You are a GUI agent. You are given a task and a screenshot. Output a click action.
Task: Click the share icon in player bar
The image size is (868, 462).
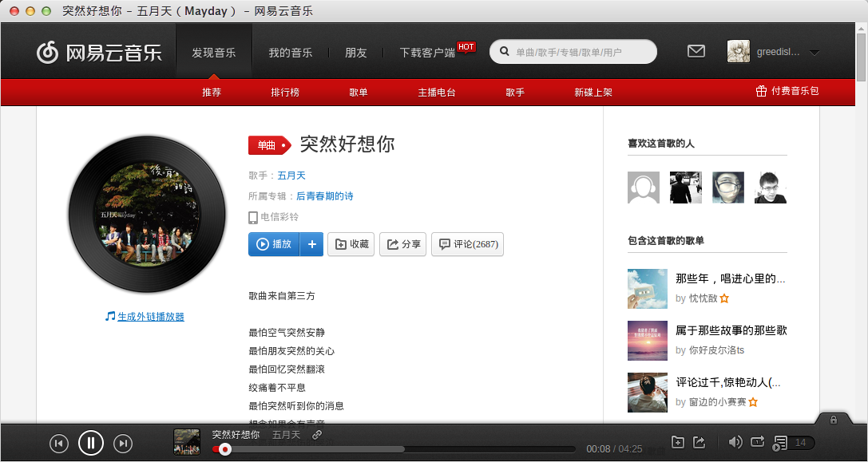[x=700, y=441]
